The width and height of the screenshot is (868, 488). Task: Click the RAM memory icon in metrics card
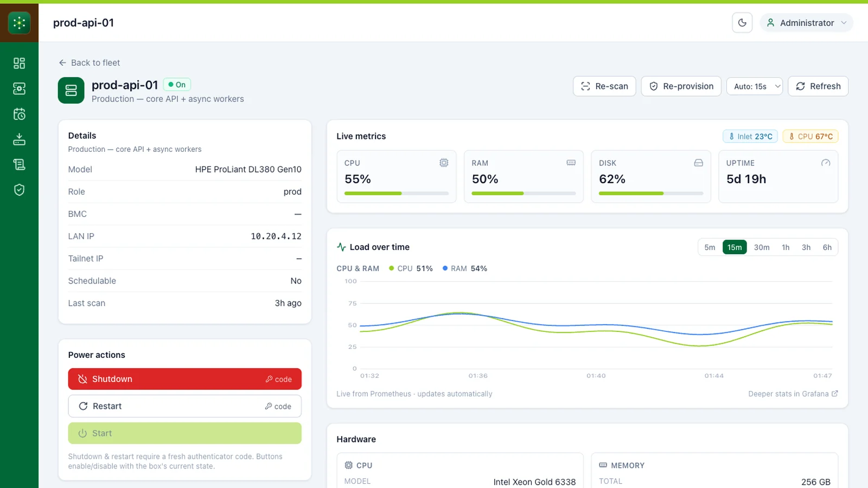point(571,163)
